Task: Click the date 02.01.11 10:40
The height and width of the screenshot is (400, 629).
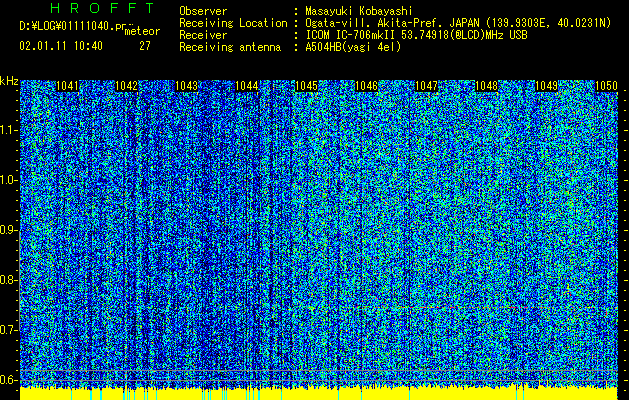Action: [61, 46]
